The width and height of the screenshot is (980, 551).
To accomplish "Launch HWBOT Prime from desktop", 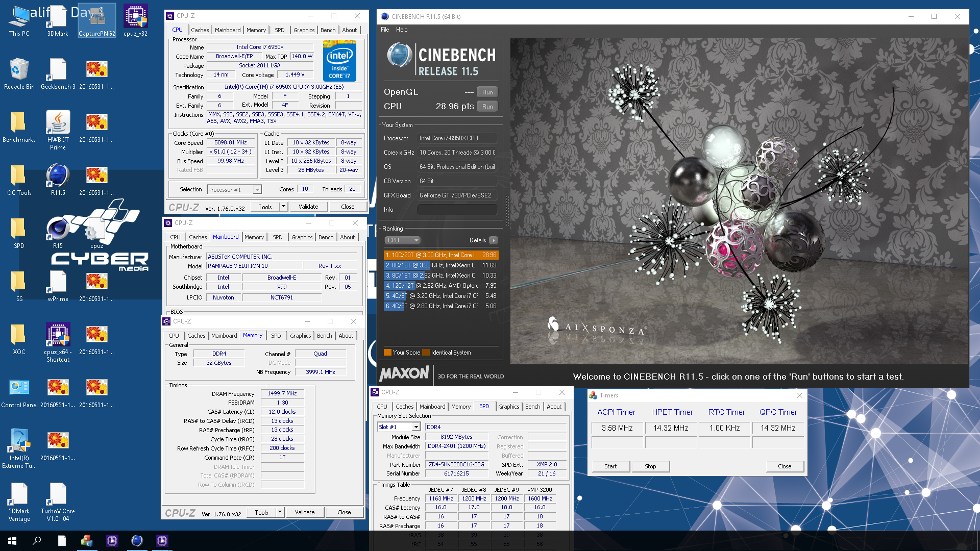I will coord(58,130).
